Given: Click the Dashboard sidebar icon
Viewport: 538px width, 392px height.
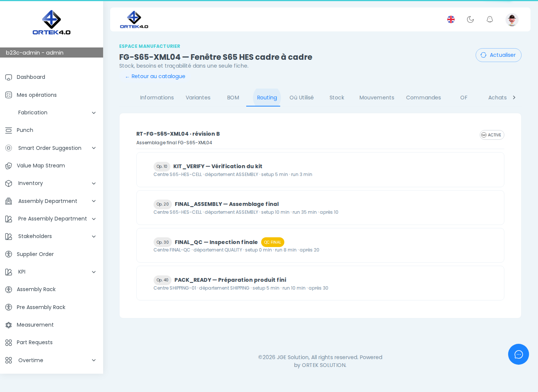Looking at the screenshot, I should point(9,77).
